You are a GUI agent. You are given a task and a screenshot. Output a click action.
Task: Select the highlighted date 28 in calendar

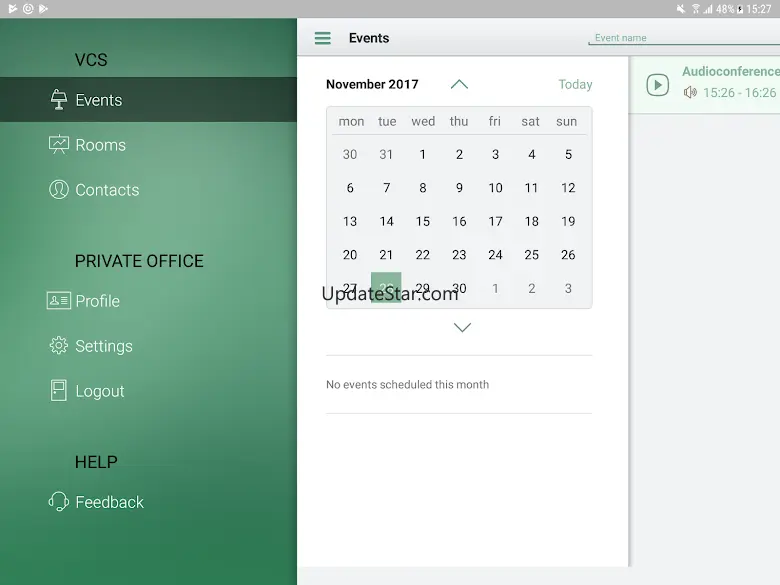click(x=386, y=288)
